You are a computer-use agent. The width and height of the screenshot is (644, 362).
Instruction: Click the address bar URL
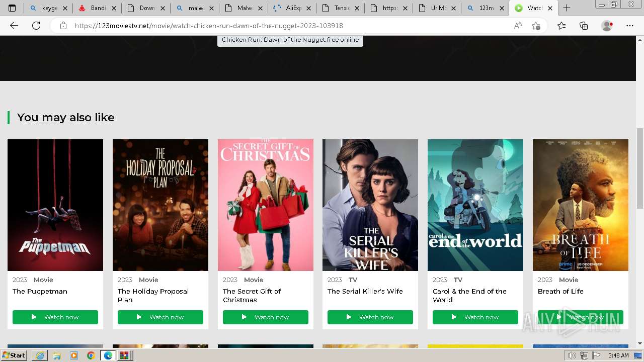209,26
